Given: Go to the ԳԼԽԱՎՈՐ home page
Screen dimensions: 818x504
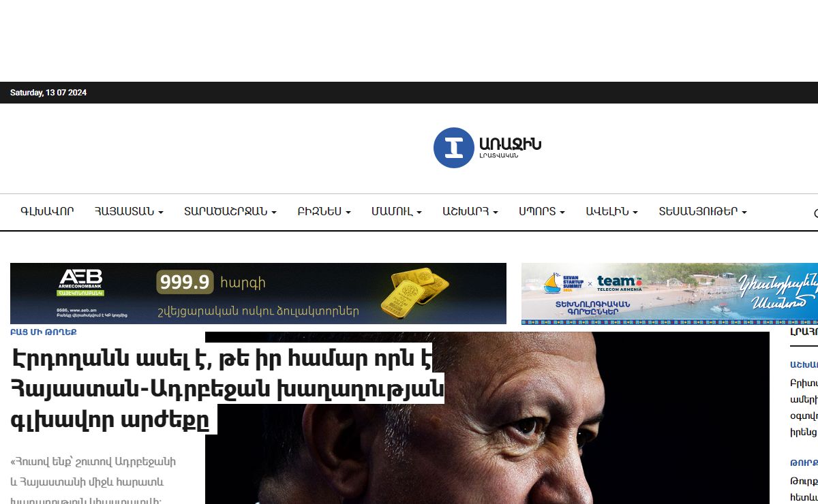Looking at the screenshot, I should point(47,212).
